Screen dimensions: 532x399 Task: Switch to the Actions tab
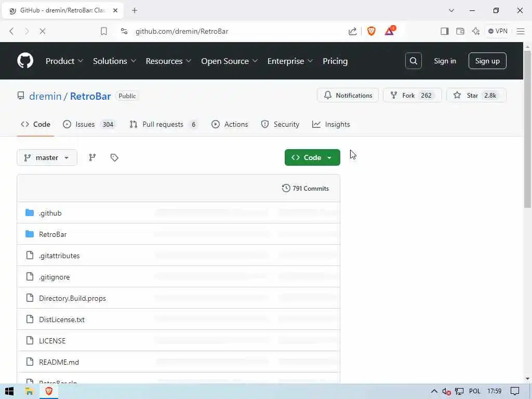[x=230, y=124]
